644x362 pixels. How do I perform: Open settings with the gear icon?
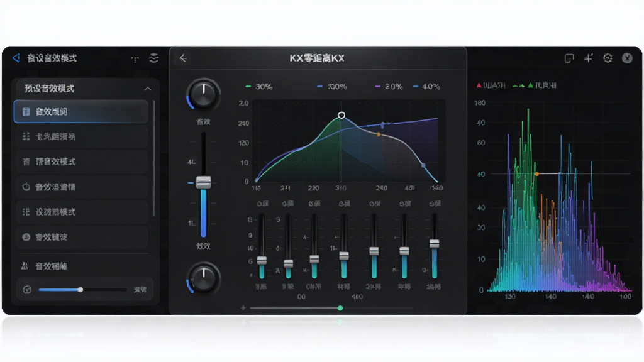[x=608, y=58]
